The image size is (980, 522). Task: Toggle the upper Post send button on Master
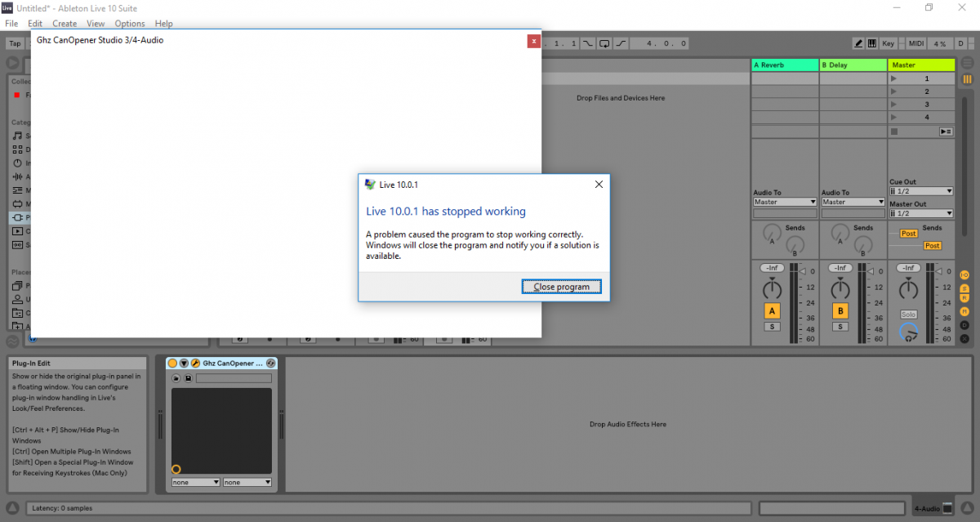909,234
